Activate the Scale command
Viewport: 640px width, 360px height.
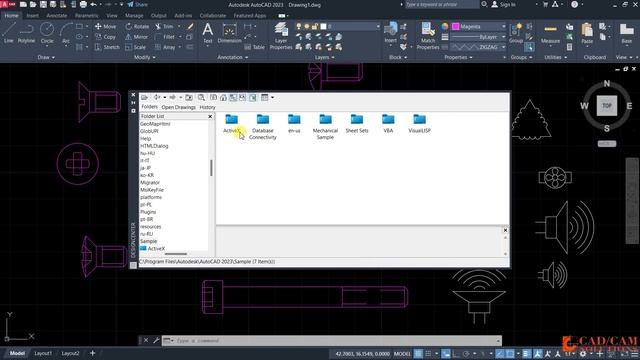click(x=136, y=47)
